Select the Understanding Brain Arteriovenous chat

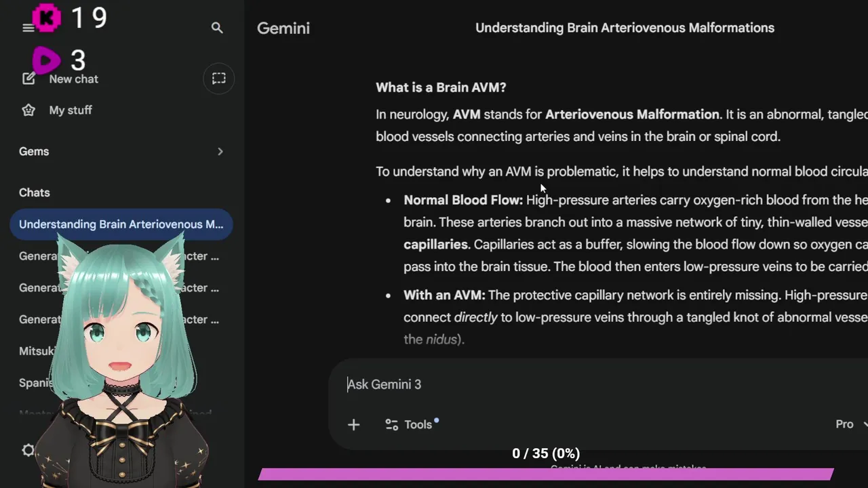121,224
